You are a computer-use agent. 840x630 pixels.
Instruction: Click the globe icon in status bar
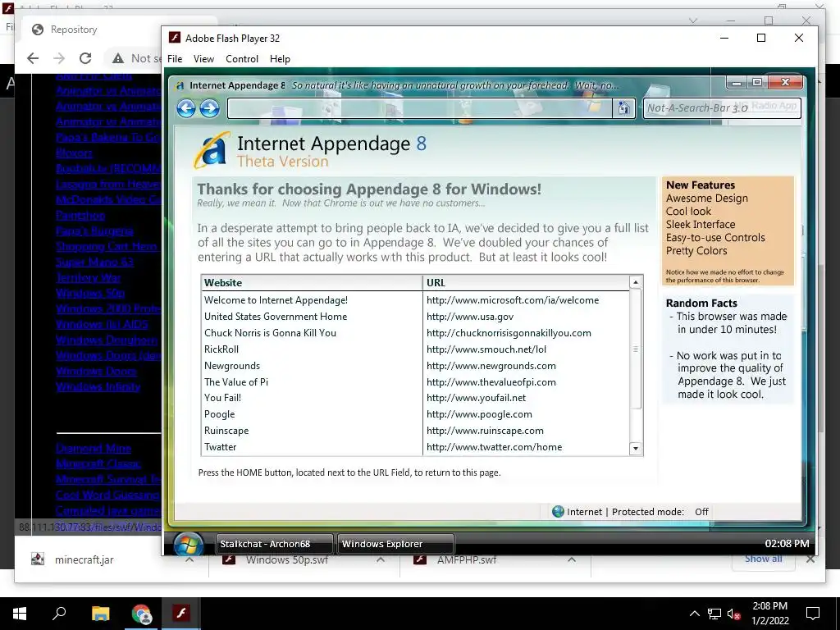(x=558, y=512)
